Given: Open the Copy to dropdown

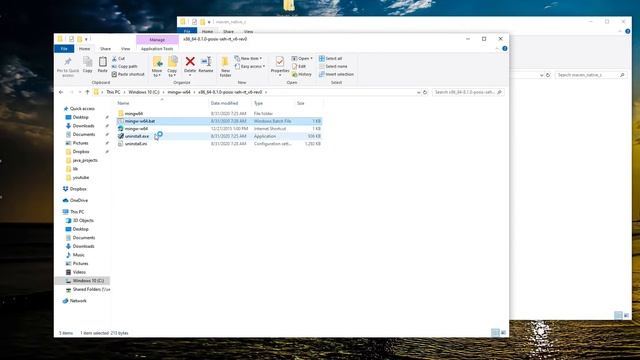Looking at the screenshot, I should click(x=172, y=67).
